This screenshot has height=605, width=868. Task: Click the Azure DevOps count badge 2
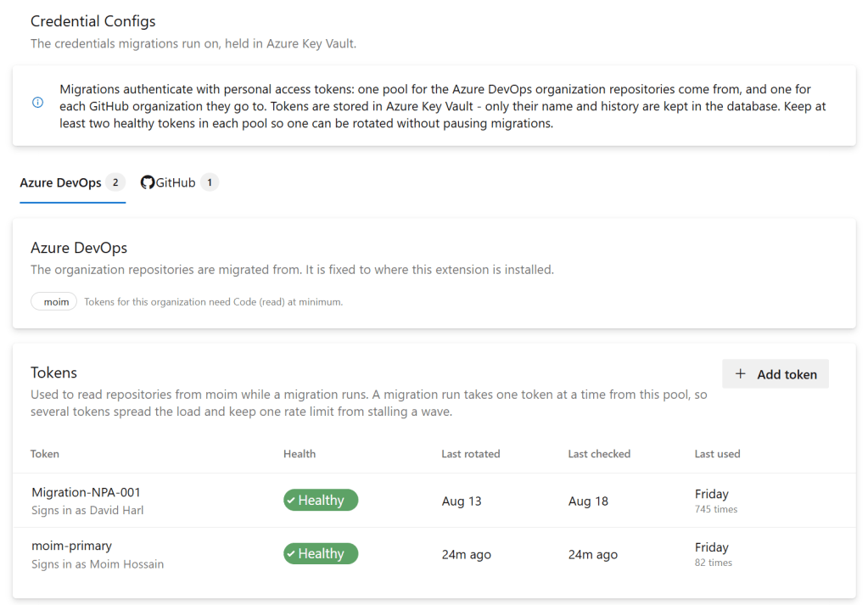click(x=115, y=182)
